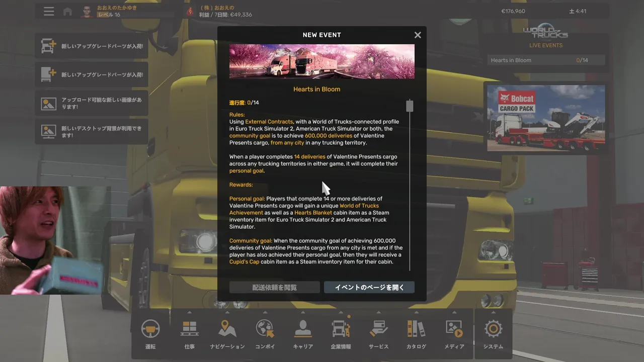Click the Hearts Blanket highlighted text
Screen dimensions: 644x362
[313, 213]
